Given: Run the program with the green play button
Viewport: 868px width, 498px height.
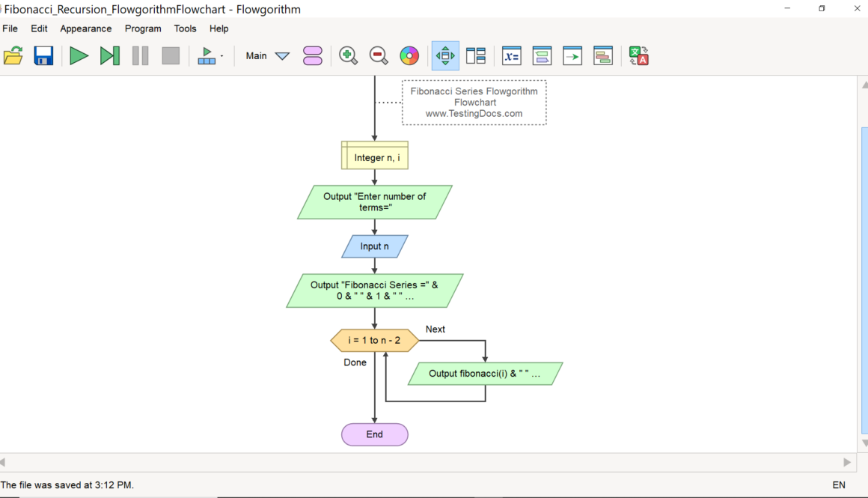Looking at the screenshot, I should point(79,56).
